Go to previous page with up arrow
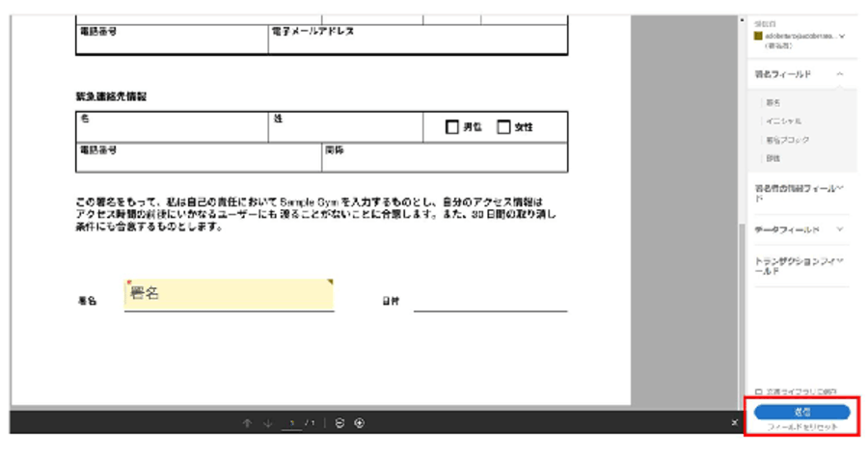Image resolution: width=868 pixels, height=456 pixels. (247, 423)
